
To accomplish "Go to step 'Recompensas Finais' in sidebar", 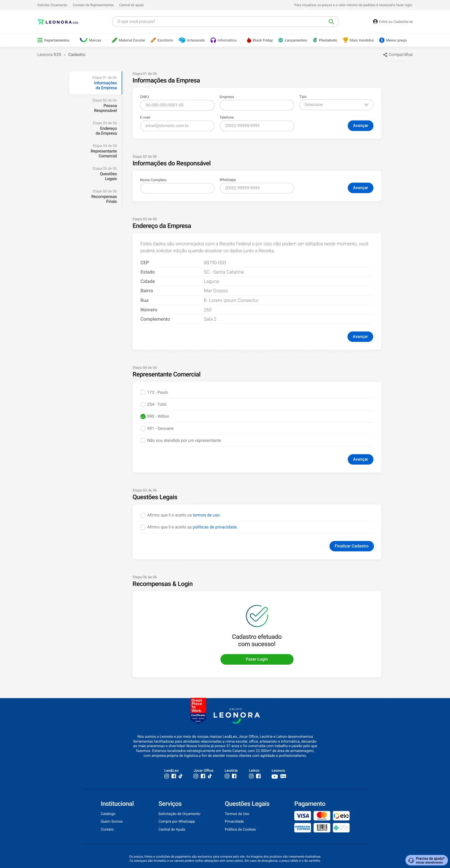I will [104, 196].
